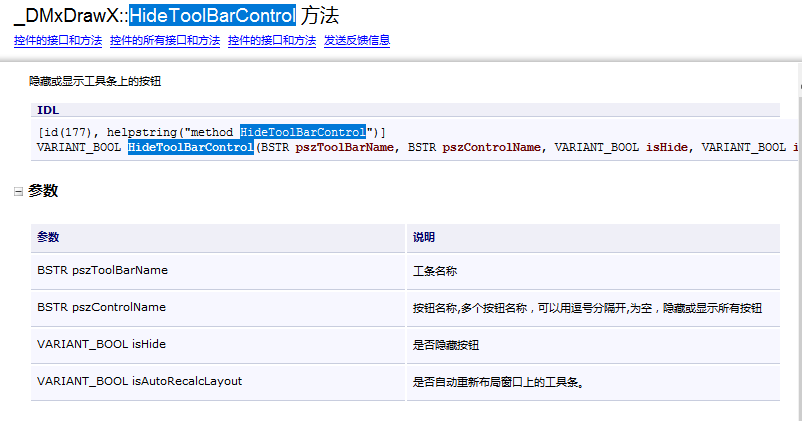Select the BSTR pszToolBarName table cell
The height and width of the screenshot is (421, 802).
pos(102,270)
